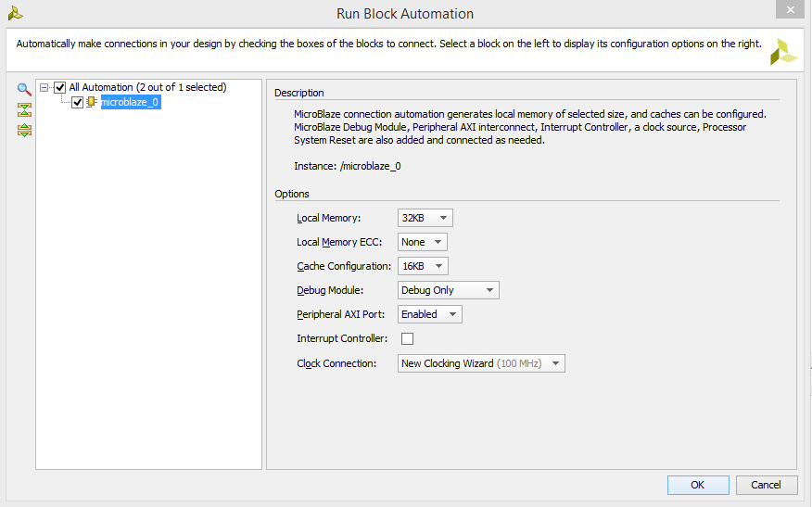Click the collapse all tree icon
Screen dimensions: 812x507
[24, 109]
